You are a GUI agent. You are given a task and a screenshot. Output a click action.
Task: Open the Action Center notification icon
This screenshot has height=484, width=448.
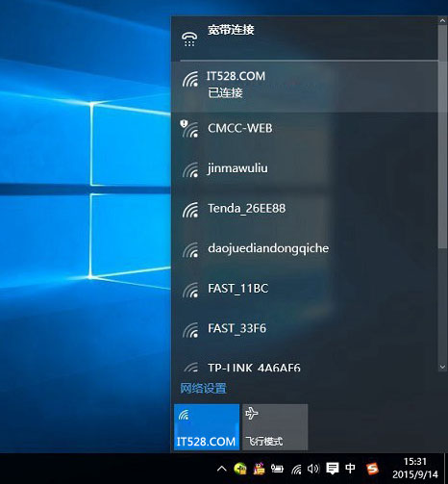pyautogui.click(x=333, y=469)
